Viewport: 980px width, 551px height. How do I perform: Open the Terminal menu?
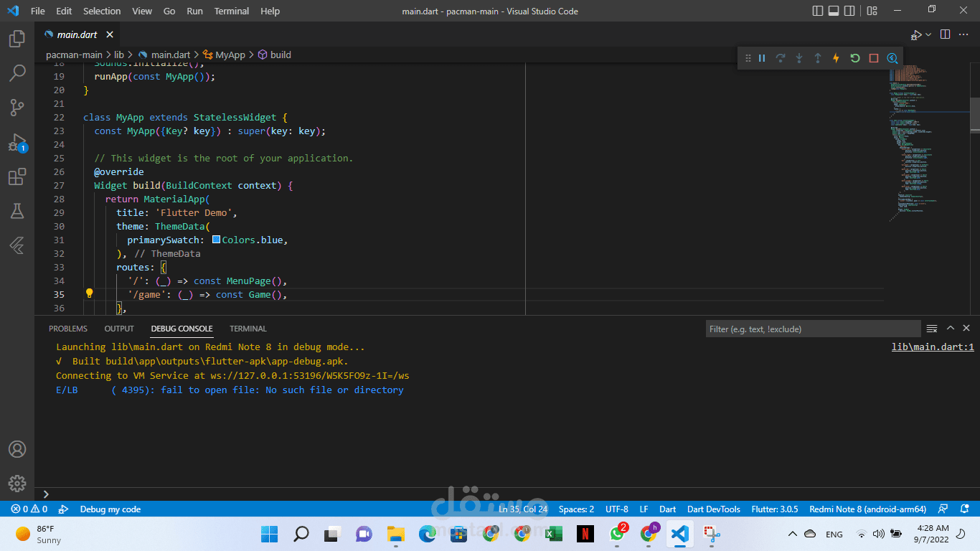tap(232, 11)
